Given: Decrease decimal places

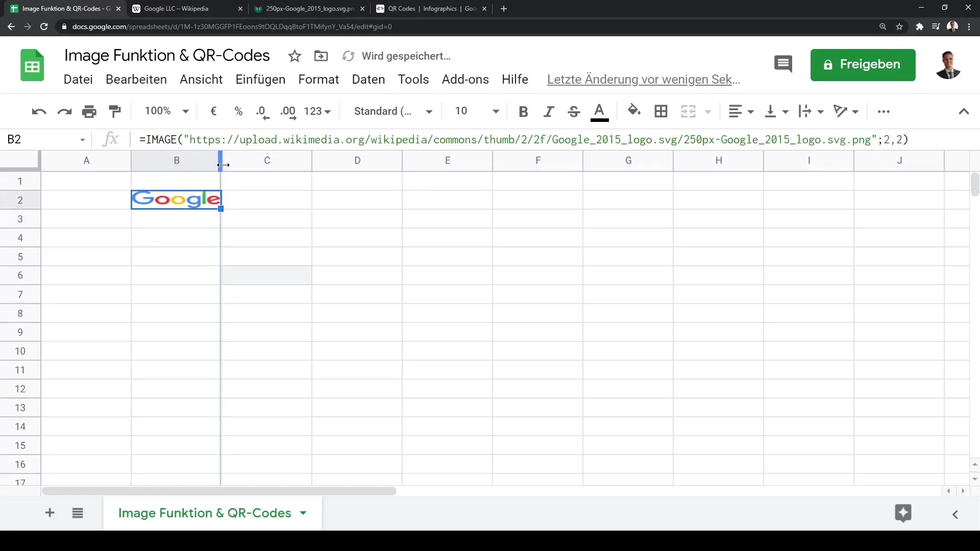Looking at the screenshot, I should point(262,112).
